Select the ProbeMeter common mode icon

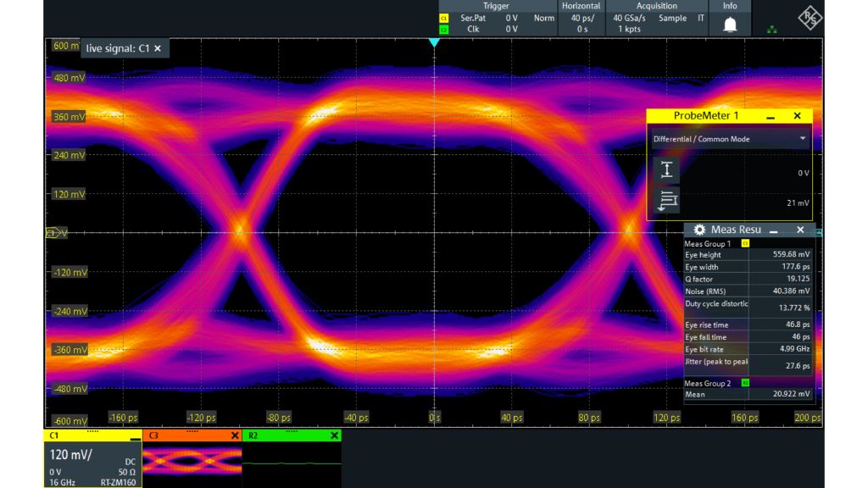click(x=666, y=201)
